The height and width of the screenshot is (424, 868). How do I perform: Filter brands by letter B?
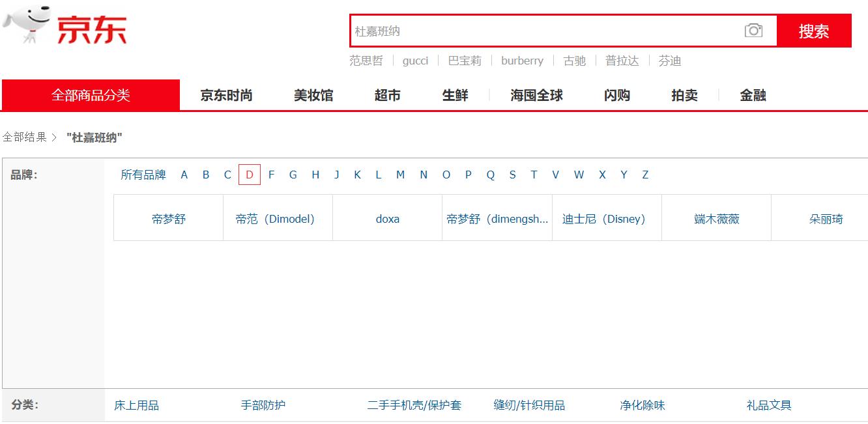(x=206, y=175)
